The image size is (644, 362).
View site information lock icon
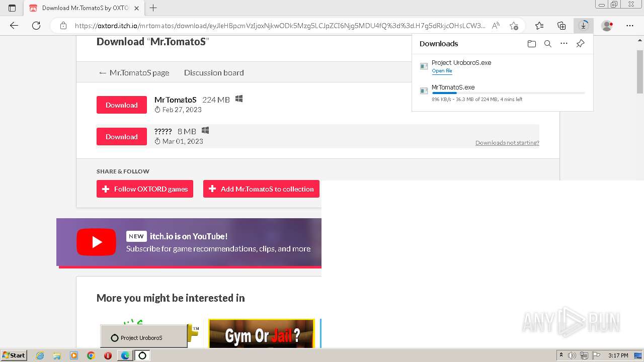pos(63,26)
